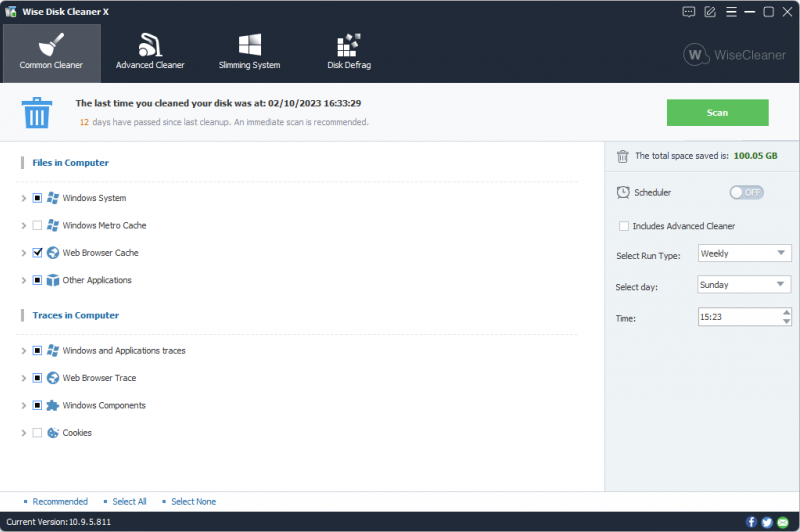Check the Cookies checkbox
The image size is (800, 532).
[x=37, y=433]
